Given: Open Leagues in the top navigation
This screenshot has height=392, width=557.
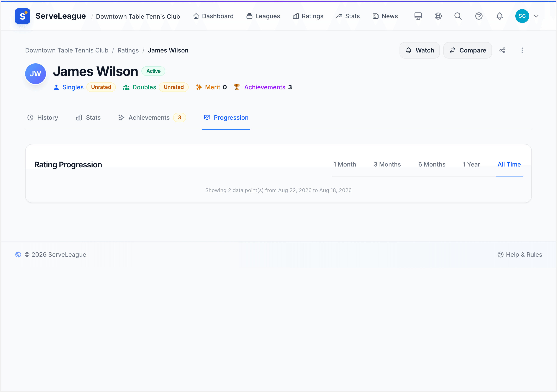Looking at the screenshot, I should click(263, 16).
